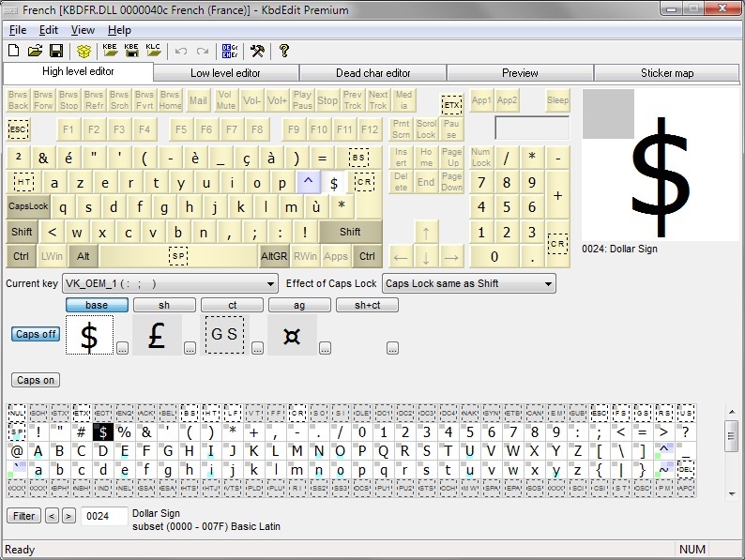Viewport: 745px width, 560px height.
Task: Click the 0024 character code input field
Action: 104,516
